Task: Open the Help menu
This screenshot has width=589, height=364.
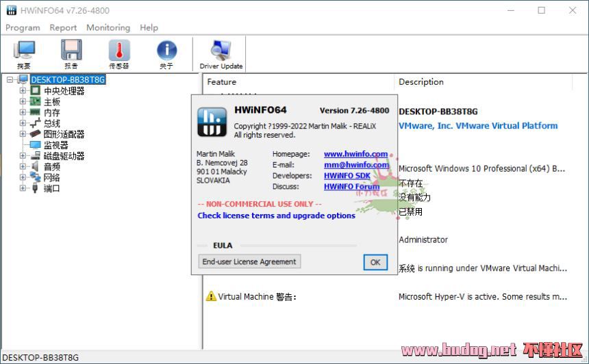Action: tap(149, 27)
